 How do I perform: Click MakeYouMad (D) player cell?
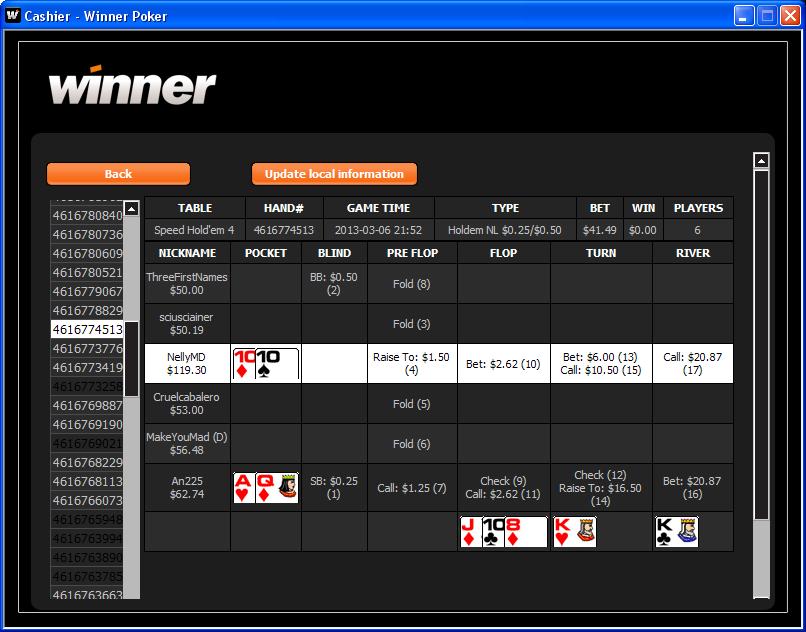187,444
